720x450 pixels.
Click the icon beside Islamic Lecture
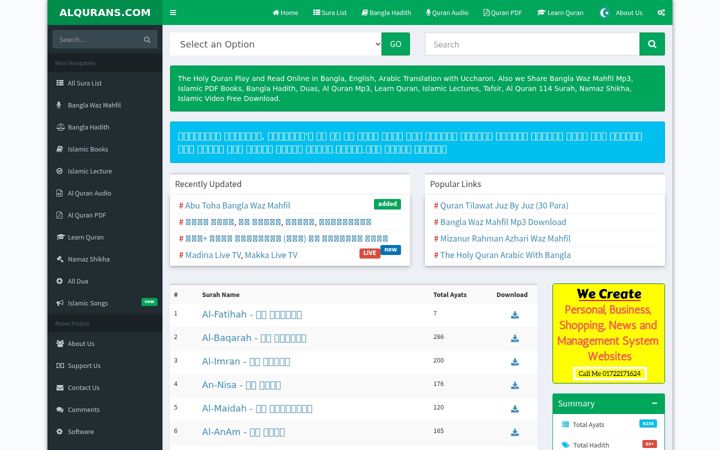point(59,171)
